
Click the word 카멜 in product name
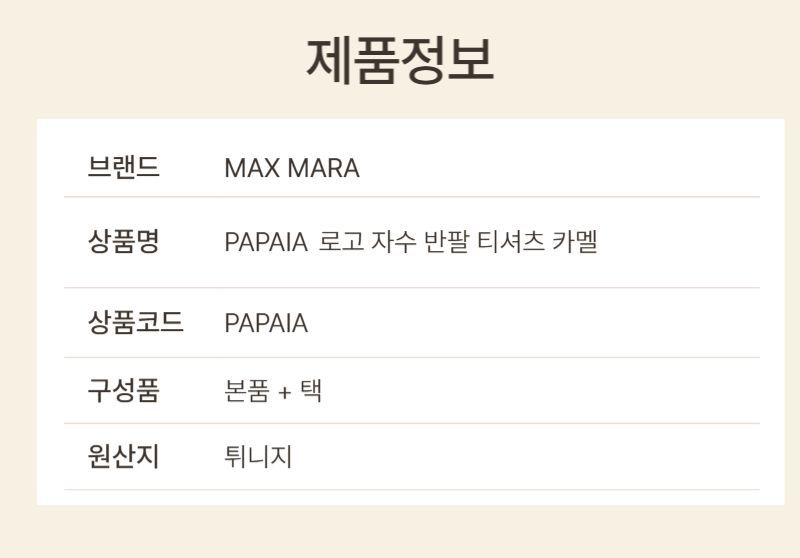click(574, 242)
